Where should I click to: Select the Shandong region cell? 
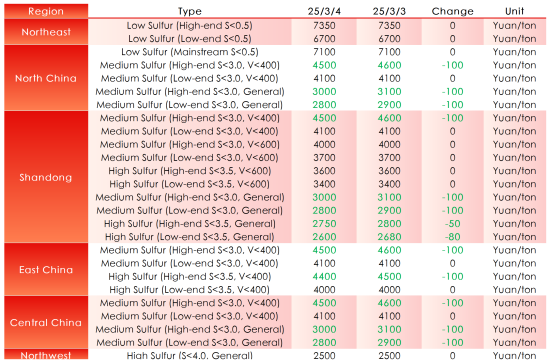click(46, 177)
